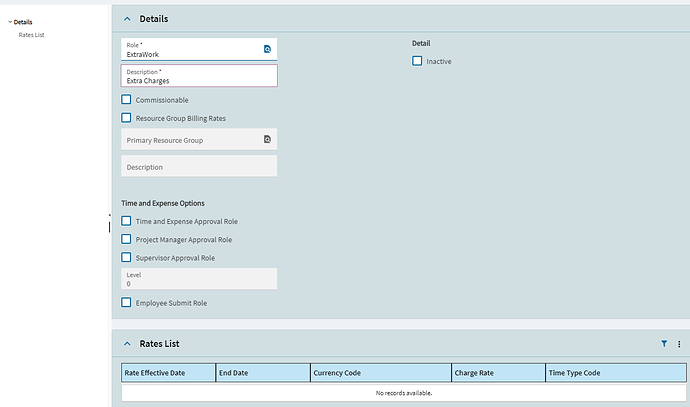690x407 pixels.
Task: Select Rates List in the left navigation
Action: click(31, 35)
